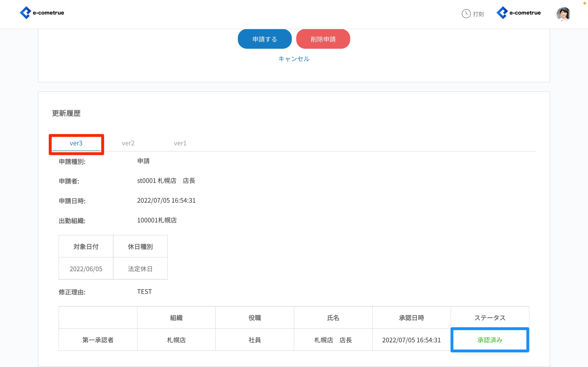
Task: Click the 更新履歴 section heading
Action: click(66, 113)
